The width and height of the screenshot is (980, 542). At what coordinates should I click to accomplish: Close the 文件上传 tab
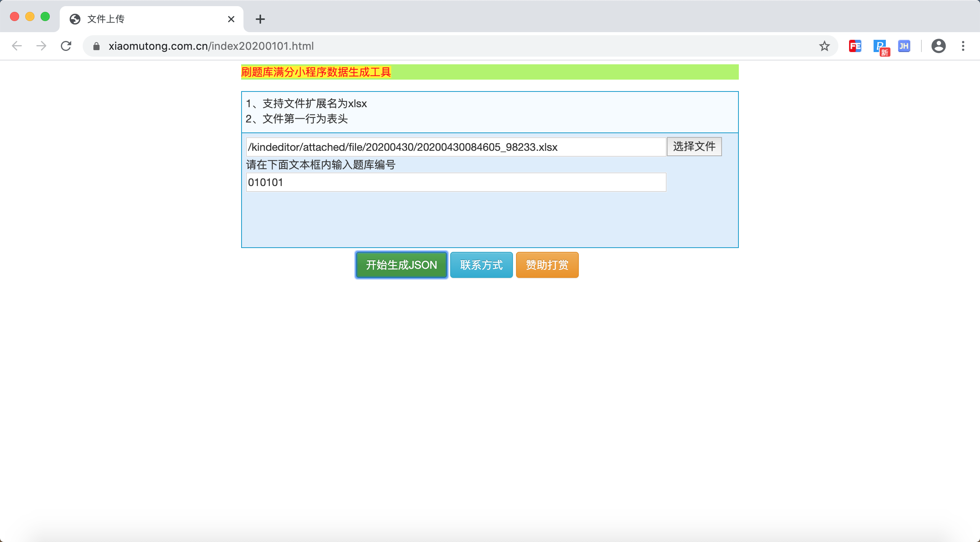231,19
